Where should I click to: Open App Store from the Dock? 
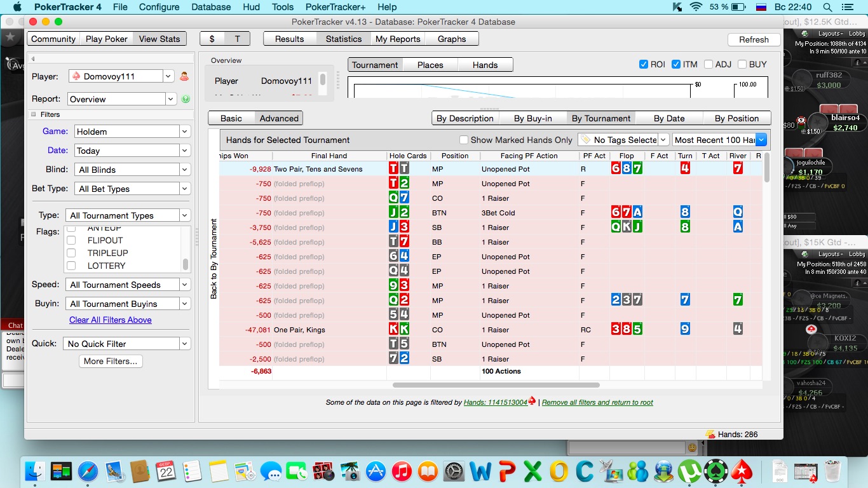point(376,471)
